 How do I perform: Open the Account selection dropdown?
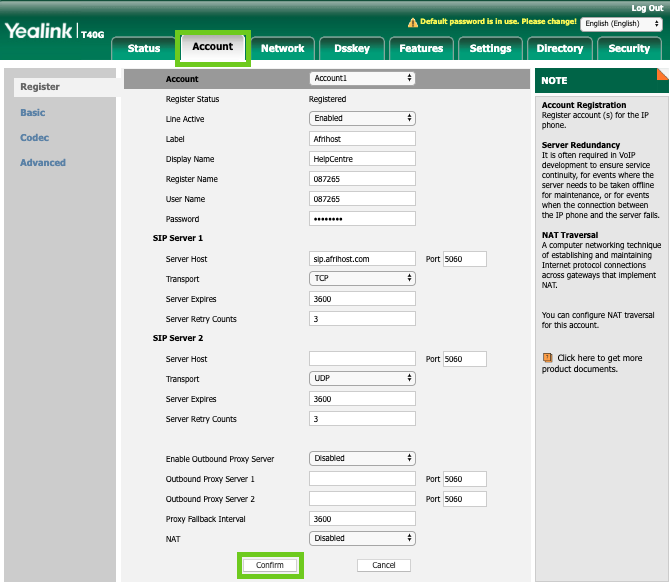(x=362, y=79)
